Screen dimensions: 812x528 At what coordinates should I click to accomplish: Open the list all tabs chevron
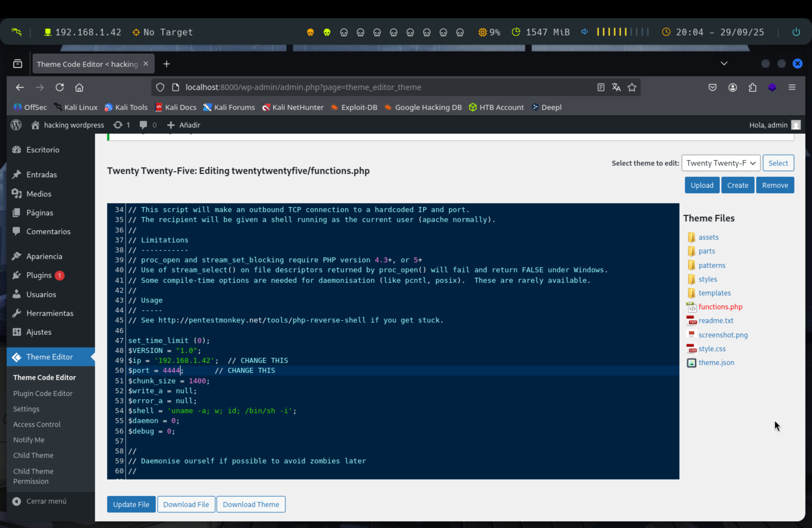click(x=724, y=64)
